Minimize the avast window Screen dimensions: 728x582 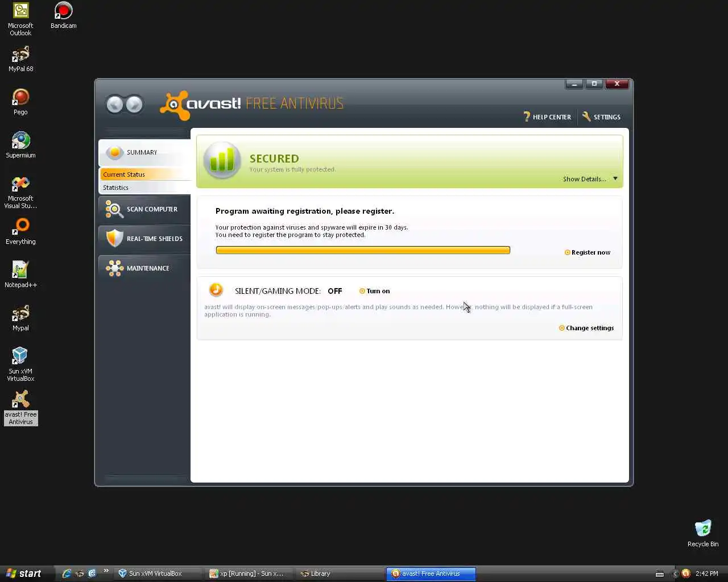click(x=574, y=84)
